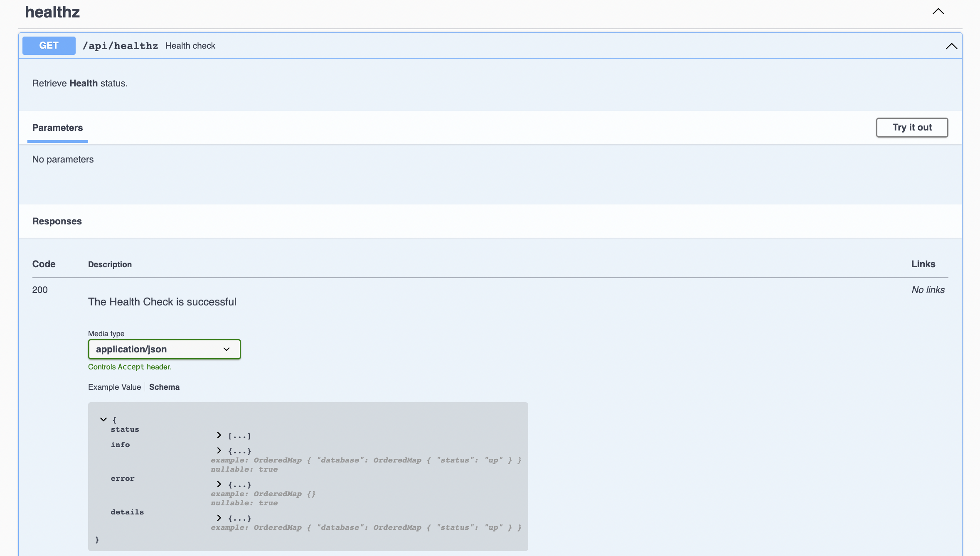Image resolution: width=980 pixels, height=556 pixels.
Task: Expand the status array schema
Action: [x=219, y=435]
